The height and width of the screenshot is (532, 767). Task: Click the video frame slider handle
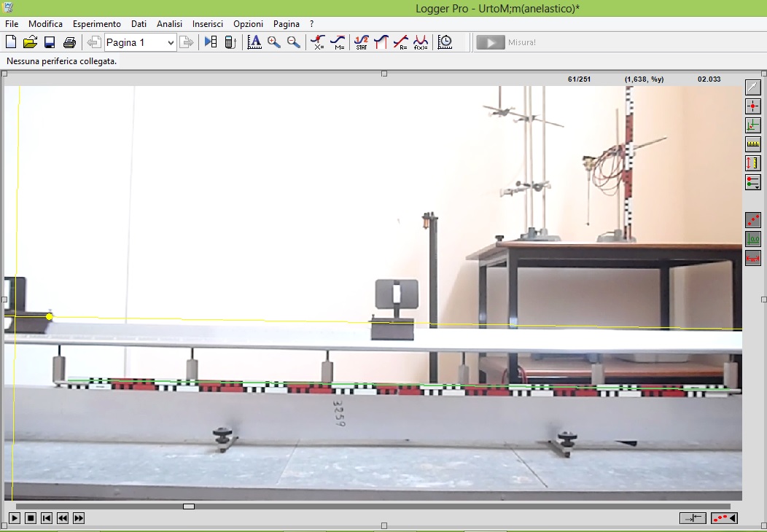[x=189, y=506]
